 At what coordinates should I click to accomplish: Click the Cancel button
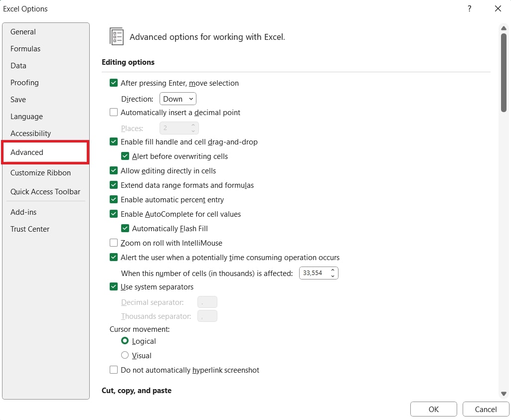(486, 409)
